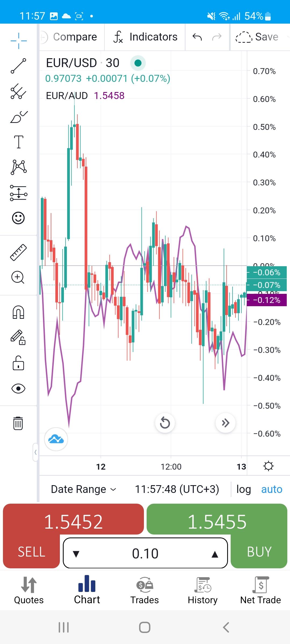This screenshot has width=290, height=644.
Task: Toggle lock all drawings padlock
Action: 18,363
